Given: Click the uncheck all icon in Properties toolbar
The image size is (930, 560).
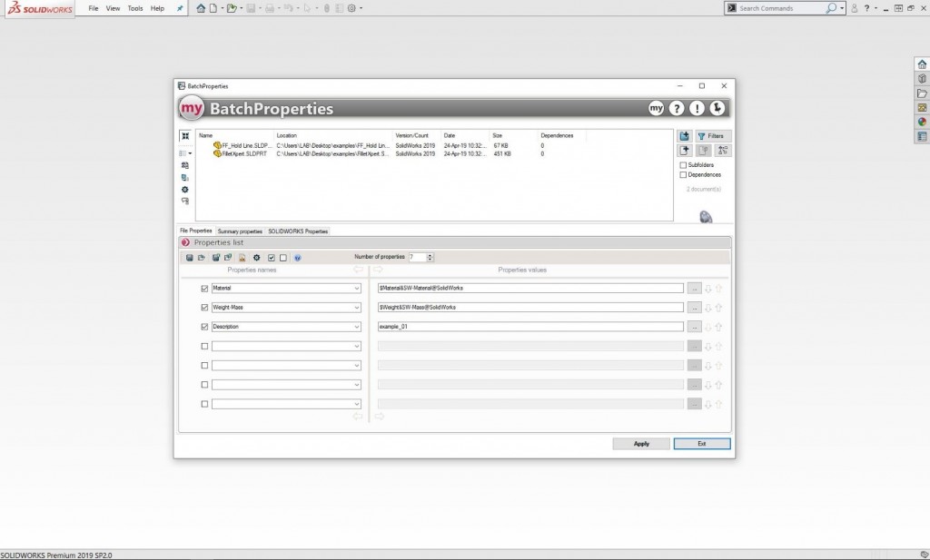Looking at the screenshot, I should point(283,258).
